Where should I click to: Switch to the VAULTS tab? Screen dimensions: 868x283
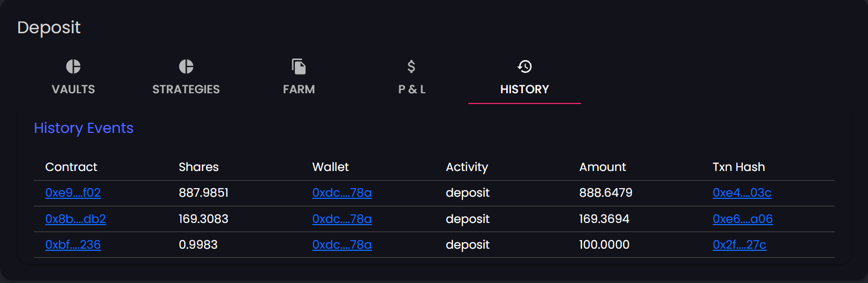click(73, 90)
